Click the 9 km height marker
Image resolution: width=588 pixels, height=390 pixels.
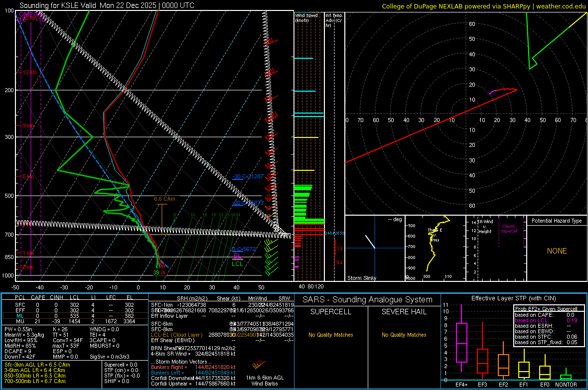[28, 126]
